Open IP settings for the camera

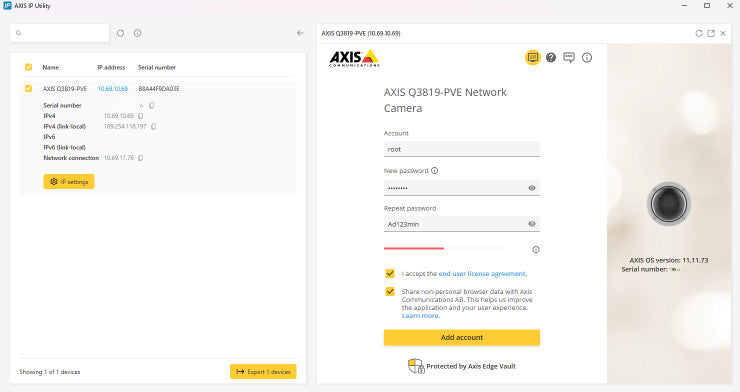[x=69, y=182]
